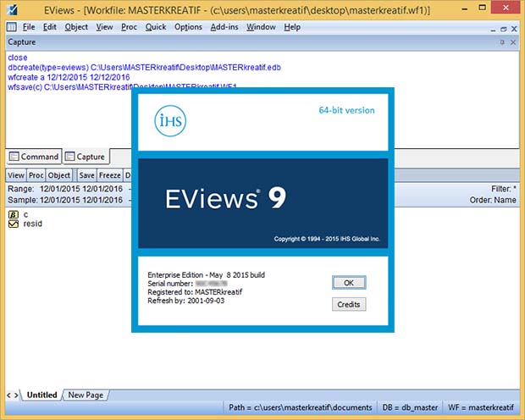Click the Range date line
525x420 pixels.
point(65,189)
